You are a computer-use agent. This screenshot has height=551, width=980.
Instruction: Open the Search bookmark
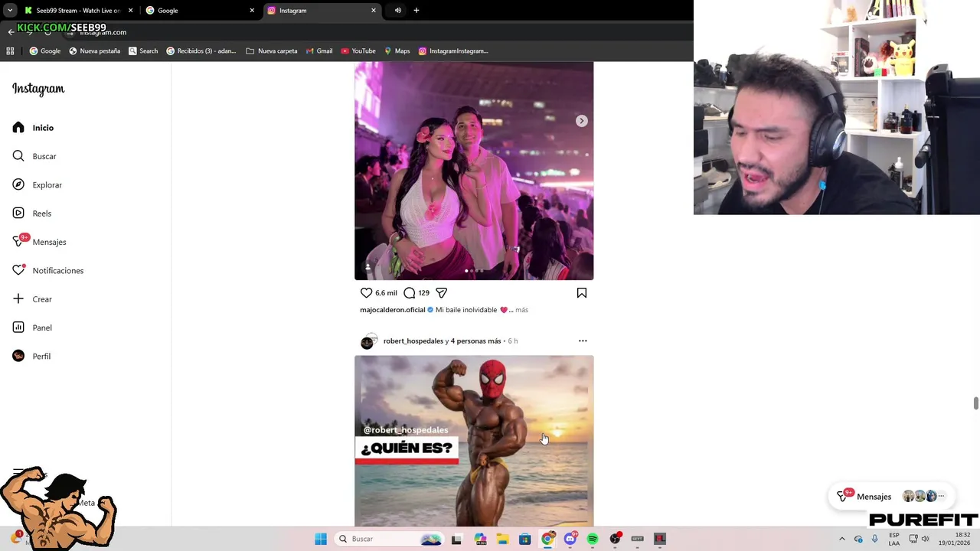(143, 51)
